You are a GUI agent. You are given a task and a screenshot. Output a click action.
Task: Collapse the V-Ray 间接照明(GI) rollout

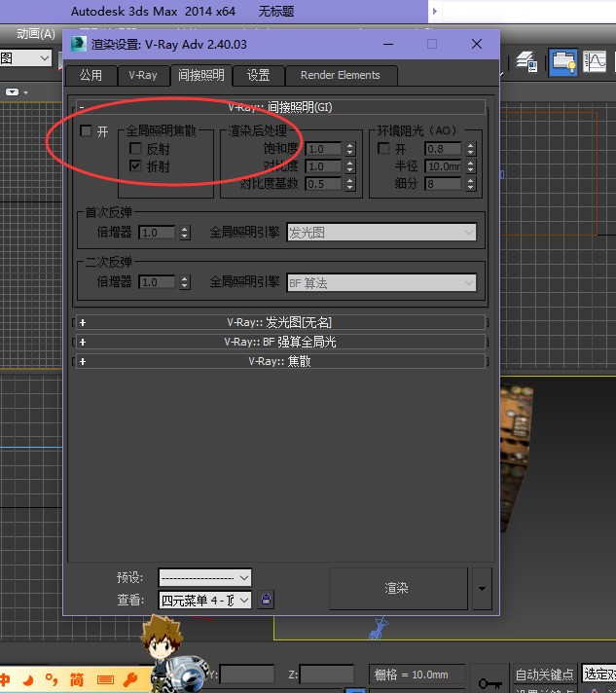[281, 107]
